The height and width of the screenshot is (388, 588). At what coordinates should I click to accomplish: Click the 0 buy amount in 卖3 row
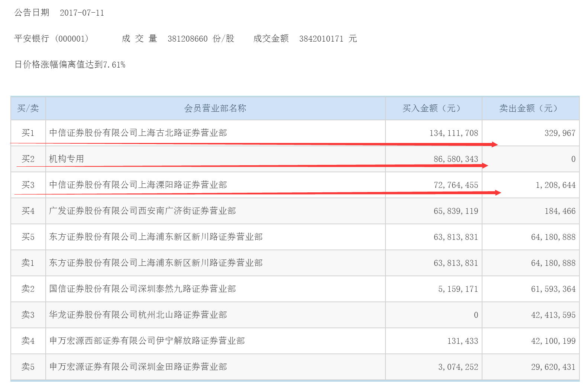point(476,315)
